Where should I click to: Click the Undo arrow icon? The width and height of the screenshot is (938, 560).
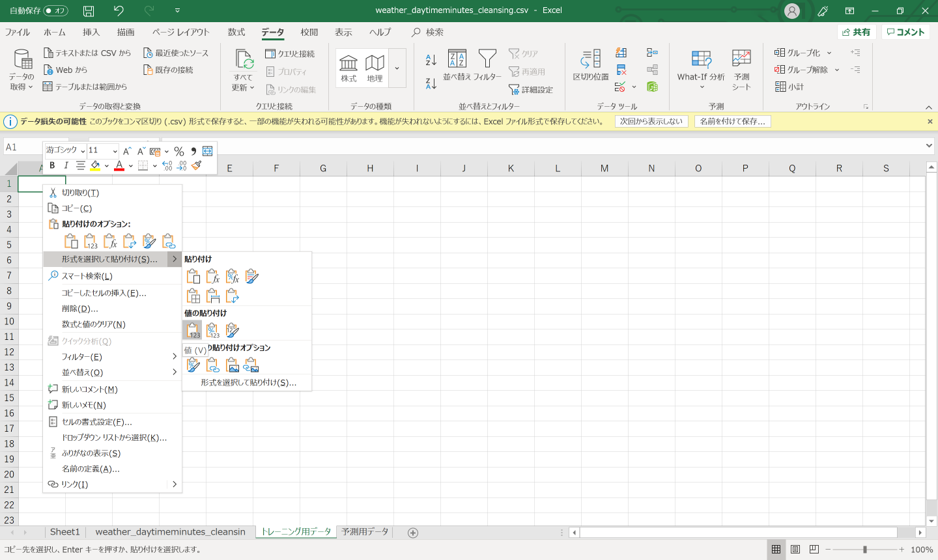pyautogui.click(x=118, y=10)
